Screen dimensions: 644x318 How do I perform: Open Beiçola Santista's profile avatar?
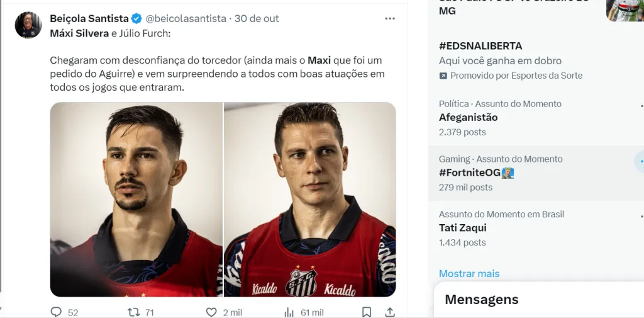(x=28, y=25)
